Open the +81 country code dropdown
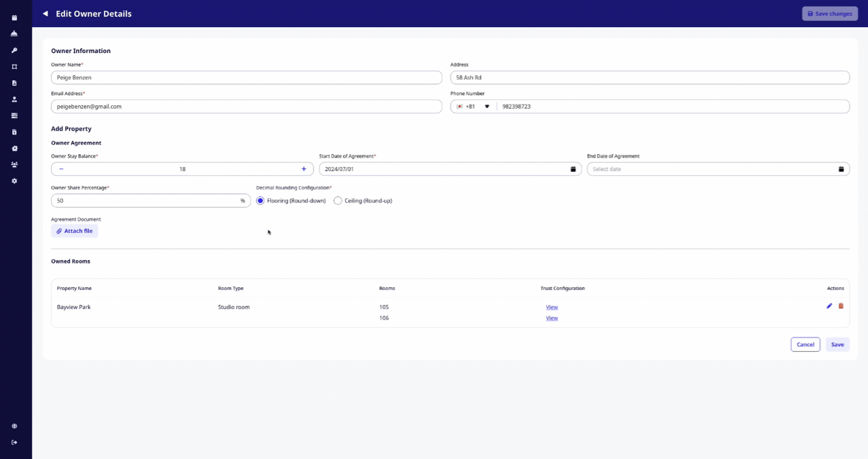Viewport: 868px width, 459px height. [473, 107]
